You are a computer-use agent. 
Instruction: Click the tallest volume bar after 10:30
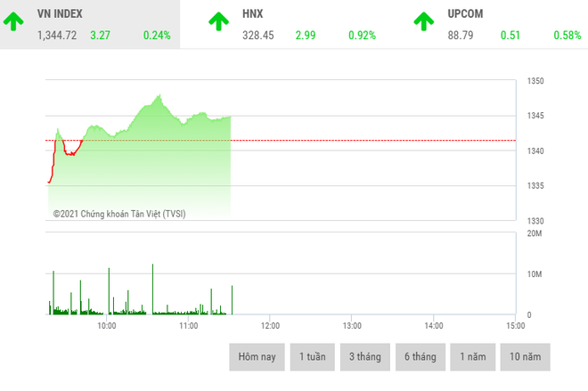(152, 287)
